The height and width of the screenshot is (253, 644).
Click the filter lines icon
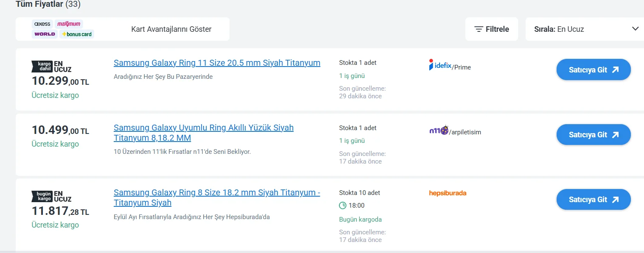479,29
